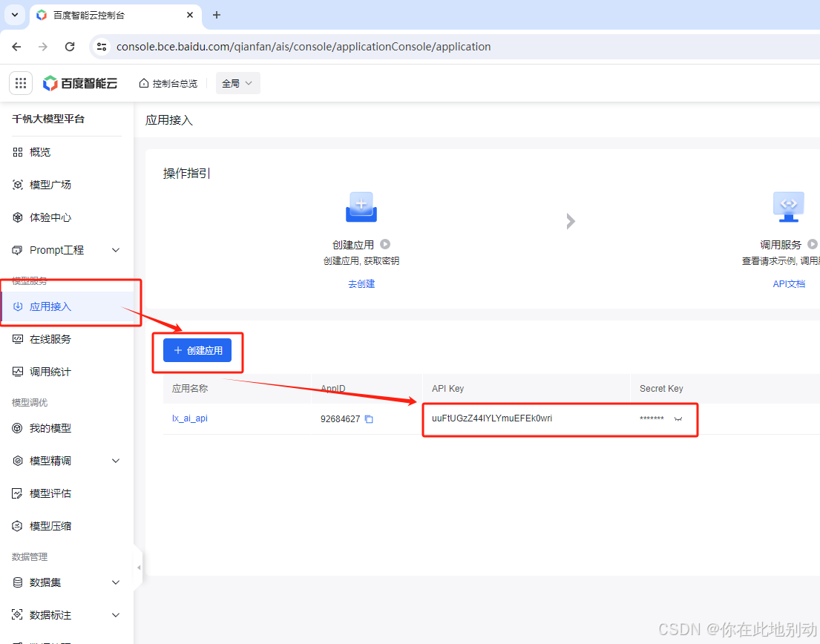The width and height of the screenshot is (820, 644).
Task: Reveal the hidden Secret Key
Action: click(678, 419)
